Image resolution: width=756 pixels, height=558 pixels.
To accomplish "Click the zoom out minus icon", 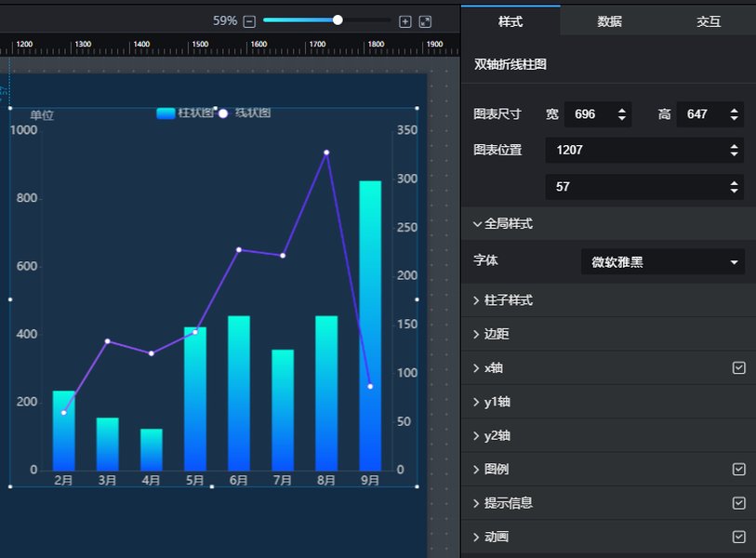I will [249, 21].
